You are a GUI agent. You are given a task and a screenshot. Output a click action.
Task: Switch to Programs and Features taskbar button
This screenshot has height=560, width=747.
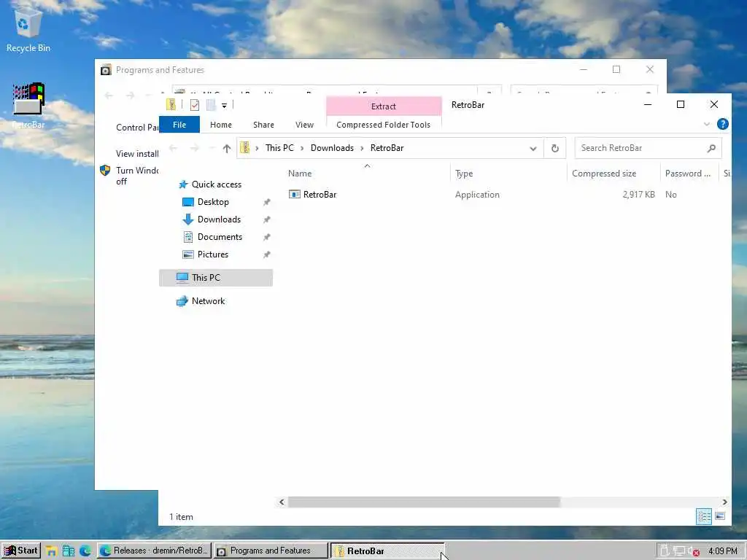pos(271,551)
